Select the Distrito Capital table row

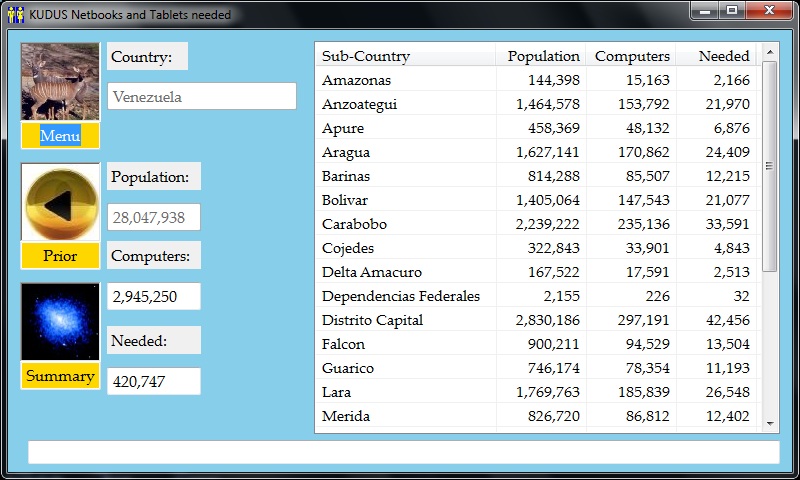tap(536, 320)
